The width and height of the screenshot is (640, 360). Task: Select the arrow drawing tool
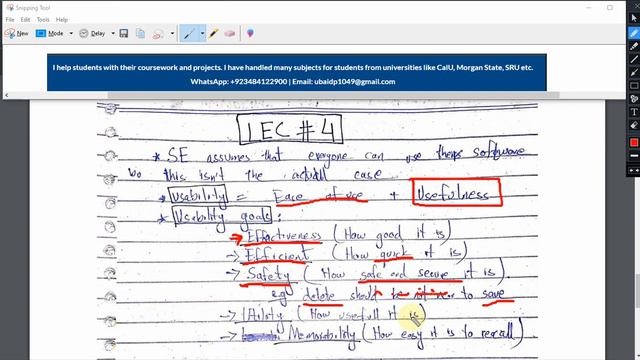click(x=634, y=73)
